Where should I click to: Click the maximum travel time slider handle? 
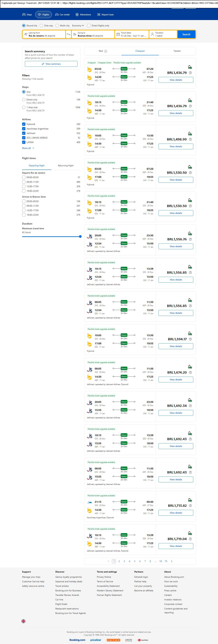pyautogui.click(x=80, y=236)
